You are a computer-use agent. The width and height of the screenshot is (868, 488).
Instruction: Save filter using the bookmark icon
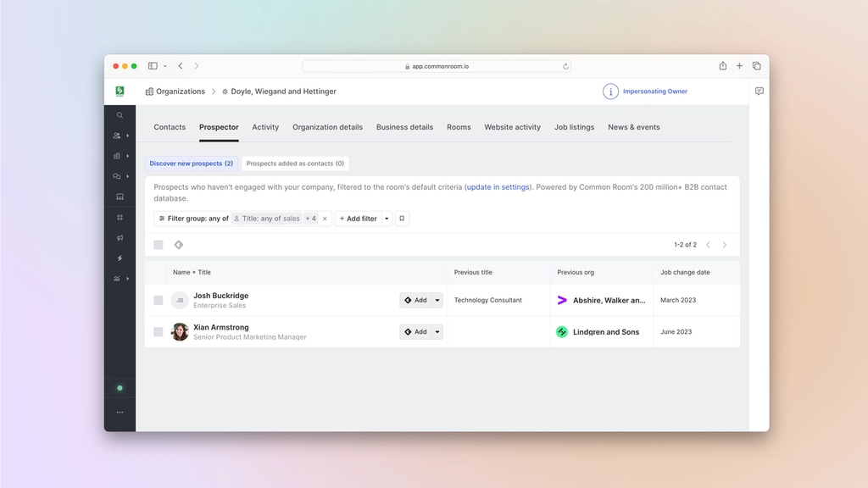402,219
